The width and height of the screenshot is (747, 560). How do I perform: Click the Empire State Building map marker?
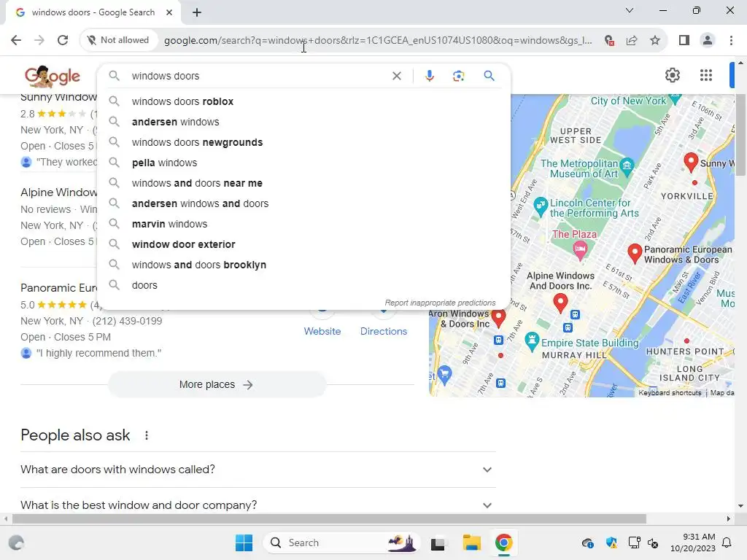[532, 341]
